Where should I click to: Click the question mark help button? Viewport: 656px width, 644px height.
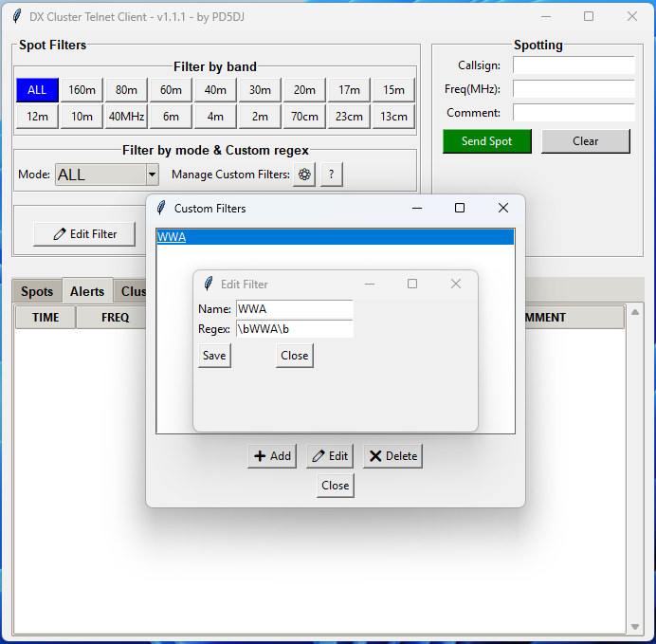pos(331,175)
